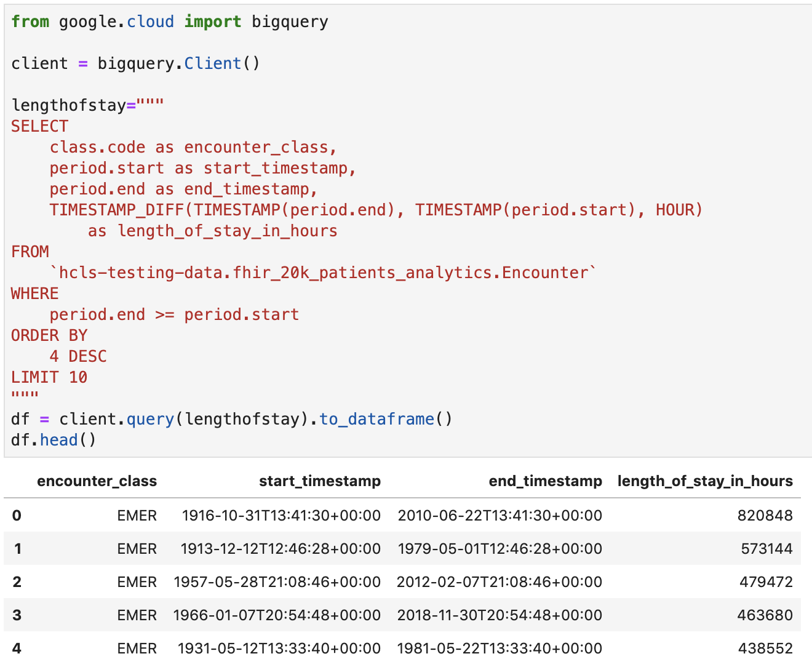Click start timestamp 1957-05-28T21:08:46+00:00
Image resolution: width=812 pixels, height=667 pixels.
(277, 582)
